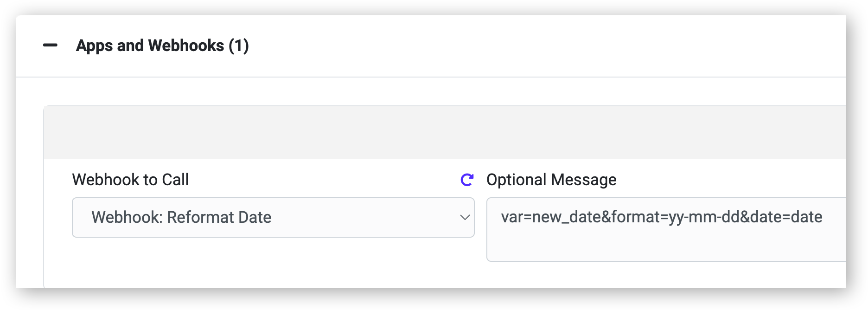The image size is (868, 311).
Task: Select the Webhook: Reformat Date option text
Action: point(181,217)
